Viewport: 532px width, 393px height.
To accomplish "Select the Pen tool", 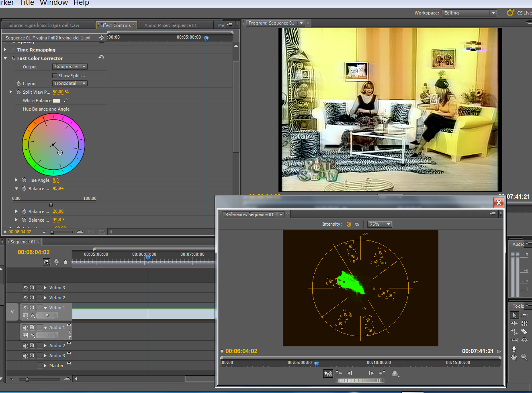I will pyautogui.click(x=514, y=349).
